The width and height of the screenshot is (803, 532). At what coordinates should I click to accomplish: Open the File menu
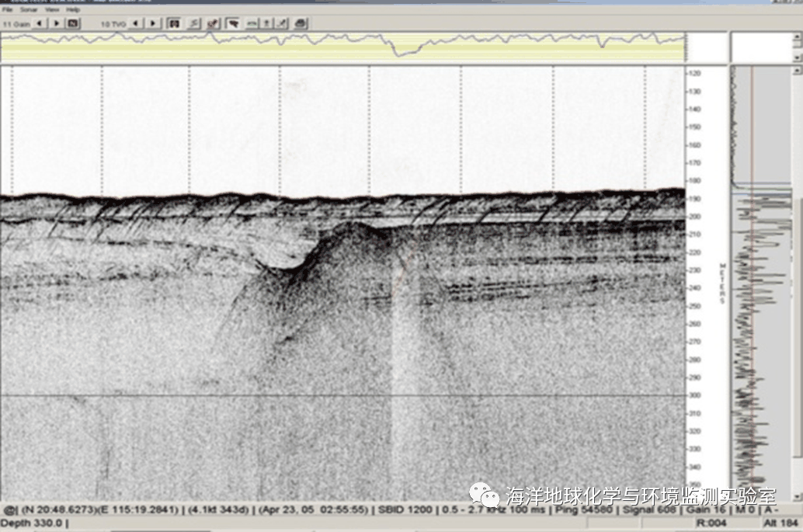(6, 10)
